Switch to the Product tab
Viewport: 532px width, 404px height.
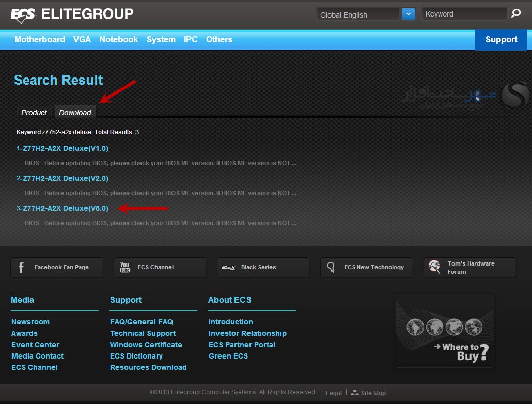coord(34,113)
